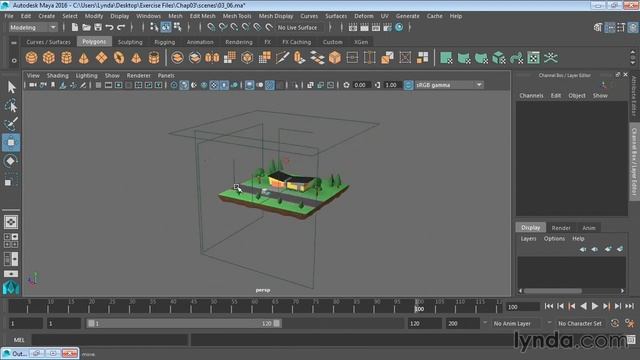
Task: Click the Mirror geometry shelf icon
Action: 212,58
